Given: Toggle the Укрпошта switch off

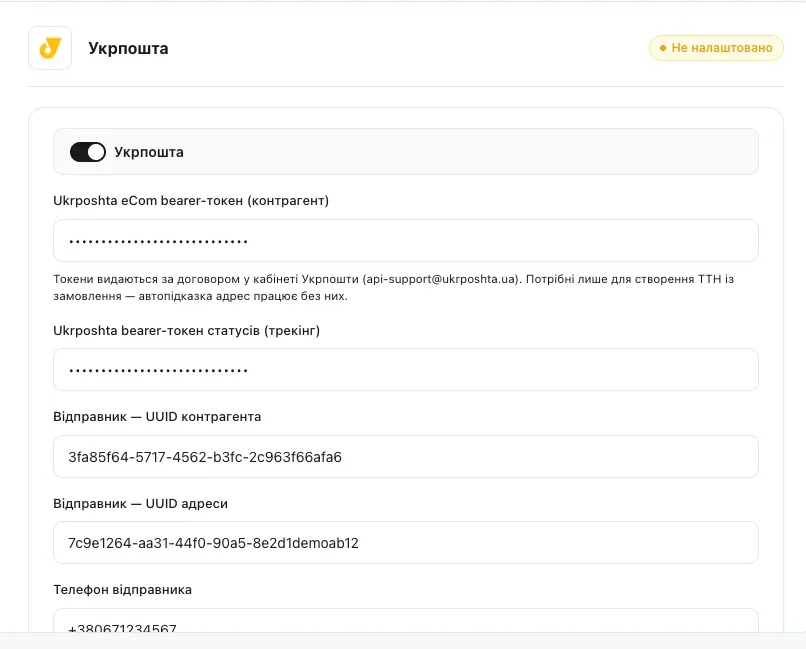Looking at the screenshot, I should (x=88, y=152).
